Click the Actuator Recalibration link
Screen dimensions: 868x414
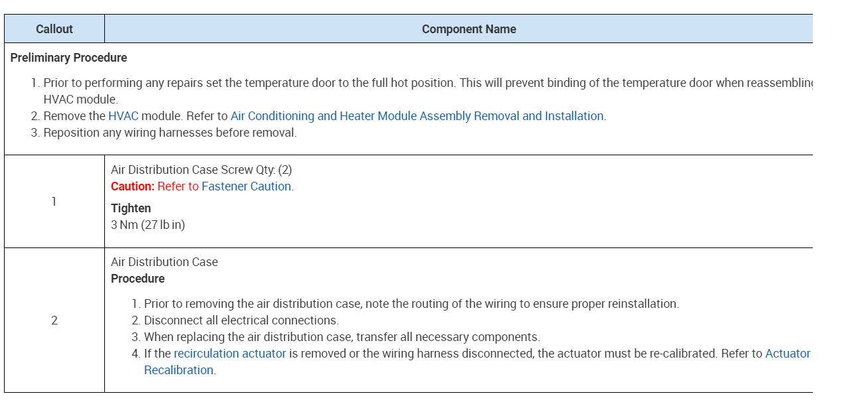click(787, 354)
